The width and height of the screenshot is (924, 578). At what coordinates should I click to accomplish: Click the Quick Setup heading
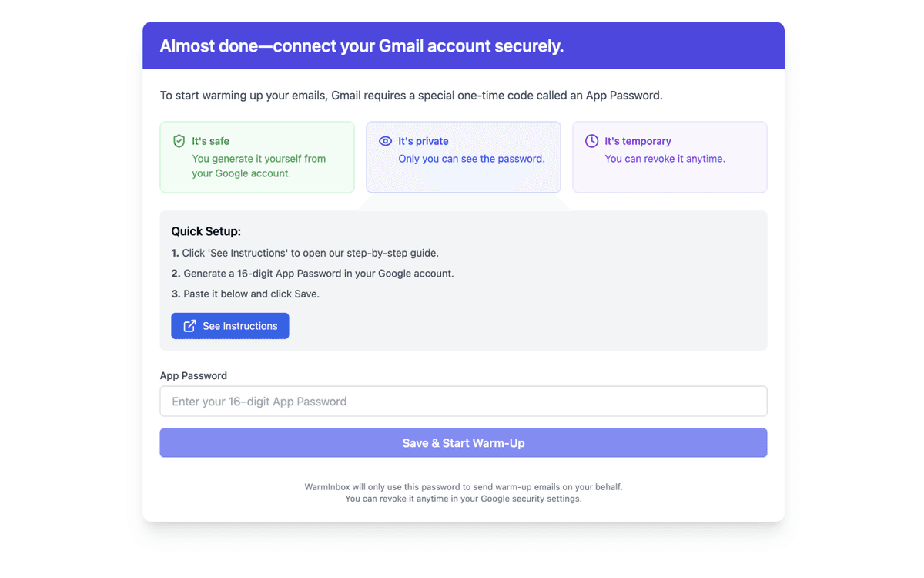206,231
